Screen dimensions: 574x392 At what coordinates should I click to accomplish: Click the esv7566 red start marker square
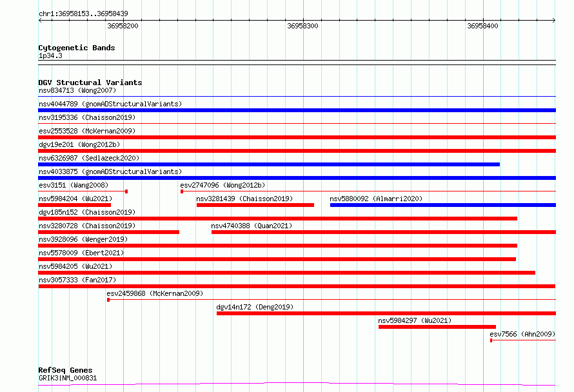[491, 340]
